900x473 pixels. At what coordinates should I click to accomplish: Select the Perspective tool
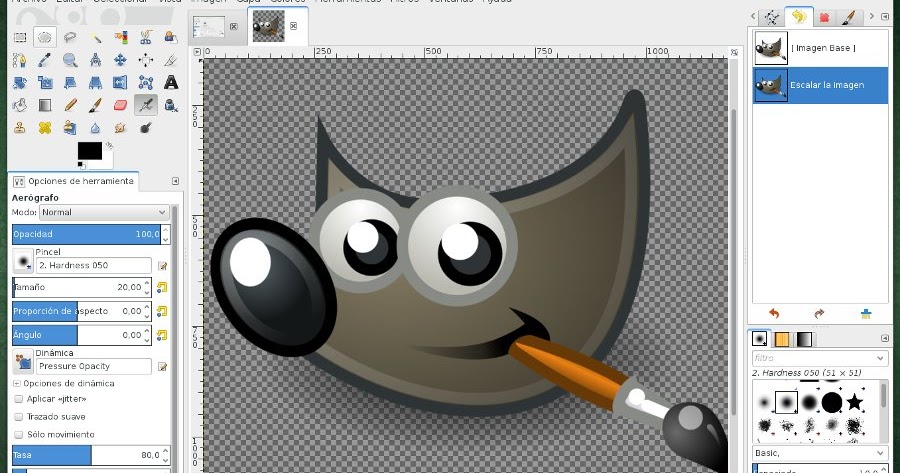click(95, 83)
